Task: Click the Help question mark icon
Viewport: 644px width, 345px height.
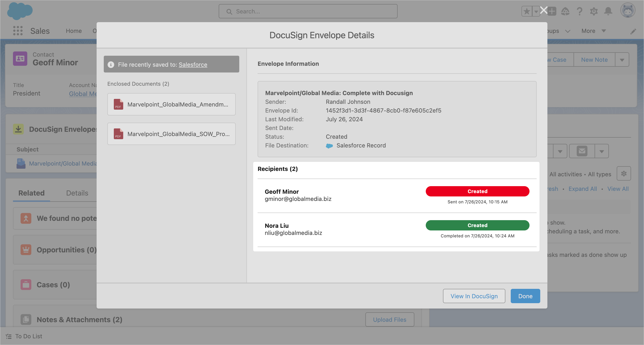Action: tap(580, 11)
